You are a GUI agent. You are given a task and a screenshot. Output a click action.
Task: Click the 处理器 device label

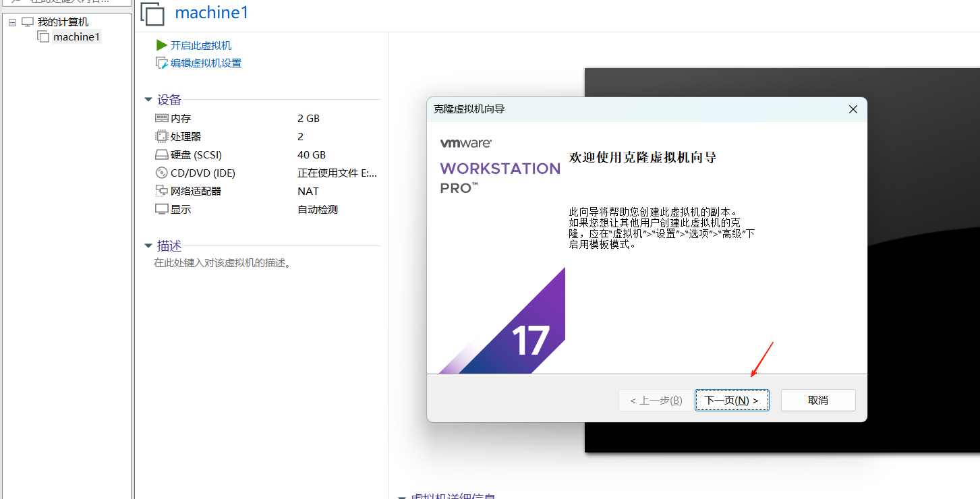[185, 136]
